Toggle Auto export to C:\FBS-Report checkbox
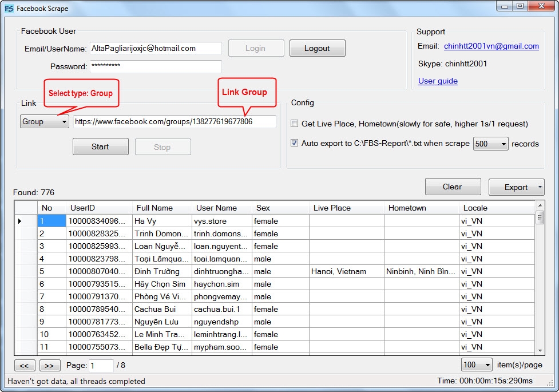 click(295, 143)
